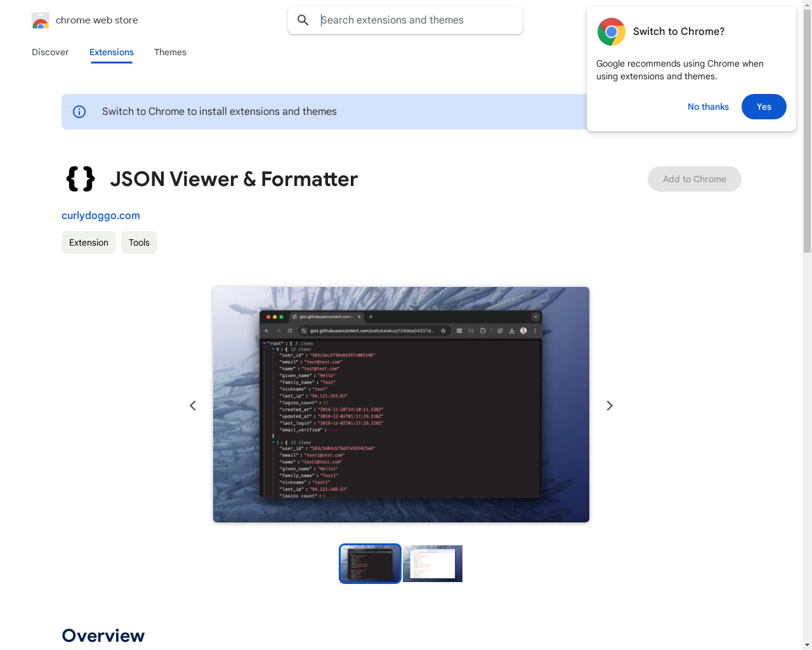The width and height of the screenshot is (812, 650).
Task: Click the Chrome logo in the popup
Action: [x=612, y=32]
